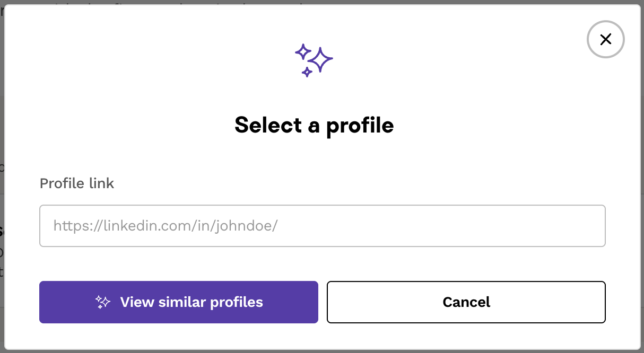
Task: Click the word "Cancel" in the outlined button
Action: [466, 302]
